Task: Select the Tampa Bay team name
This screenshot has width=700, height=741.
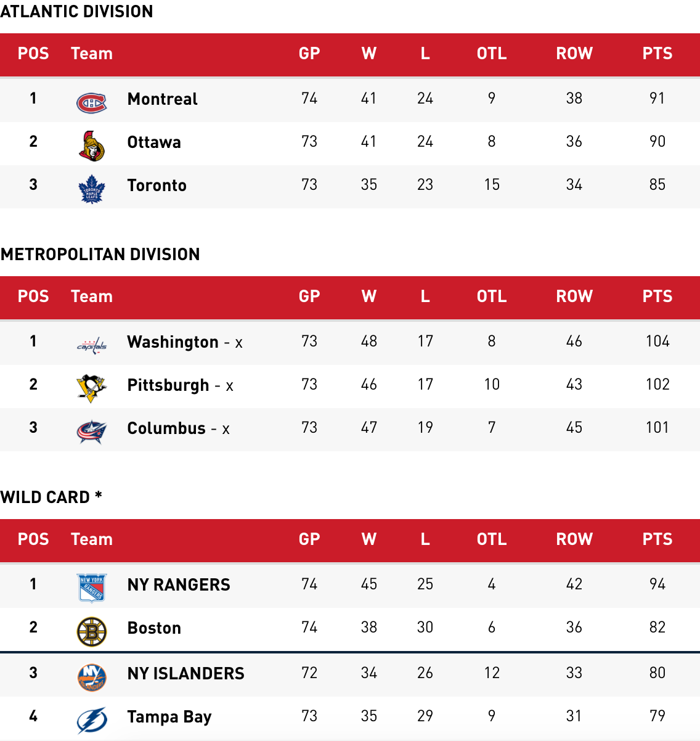Action: [x=169, y=717]
